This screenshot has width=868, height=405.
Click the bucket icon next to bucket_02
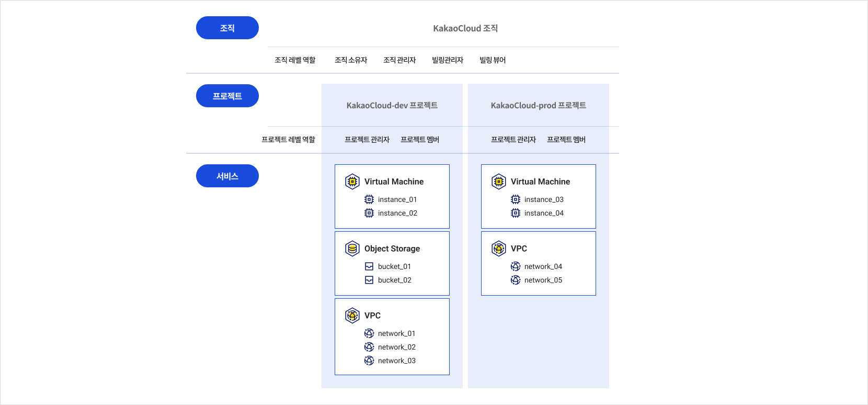[x=369, y=280]
